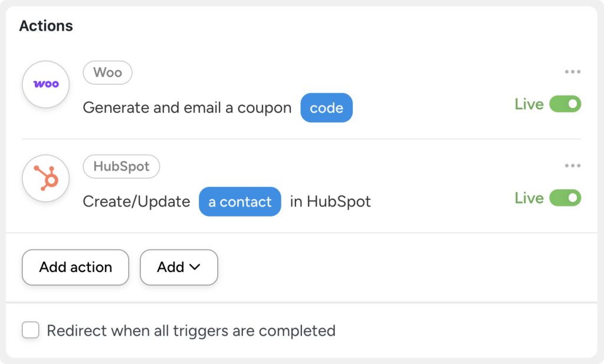
Task: Click the ellipsis beside the contact action
Action: (572, 166)
